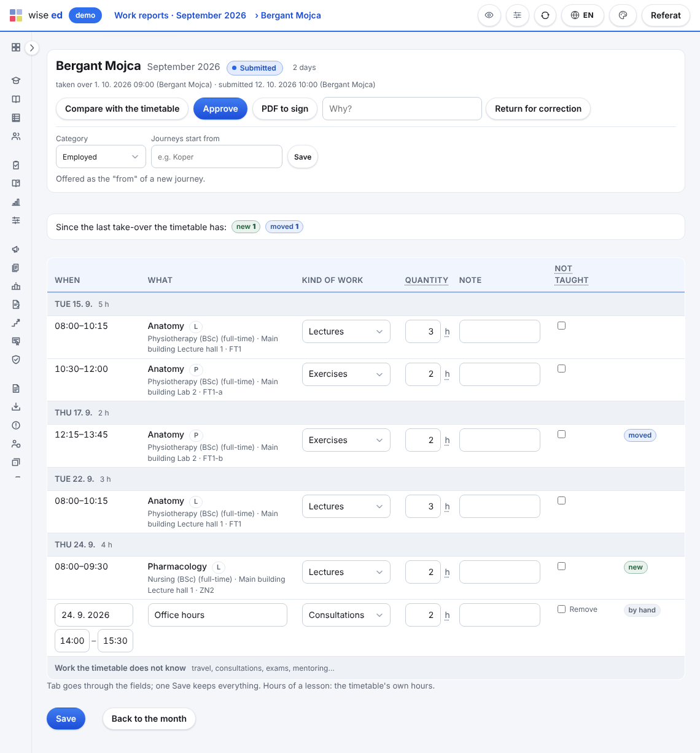Click the wise ed logo
Image resolution: width=700 pixels, height=753 pixels.
(36, 15)
